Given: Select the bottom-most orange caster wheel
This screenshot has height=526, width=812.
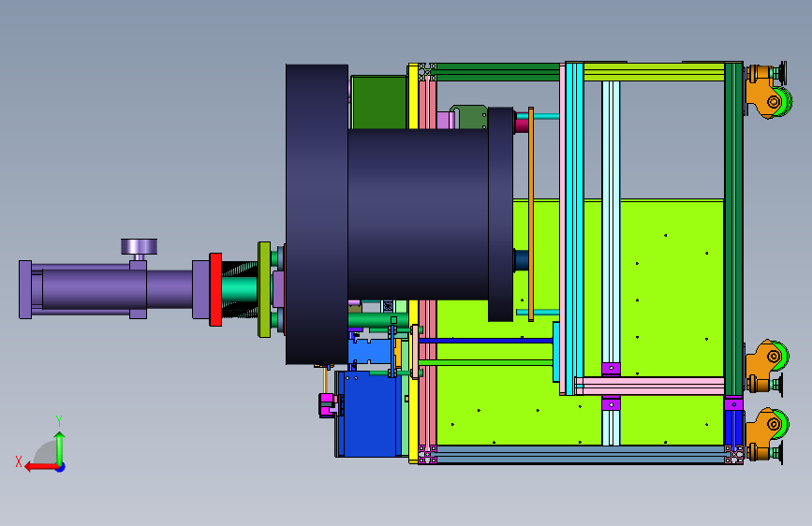Looking at the screenshot, I should click(767, 434).
